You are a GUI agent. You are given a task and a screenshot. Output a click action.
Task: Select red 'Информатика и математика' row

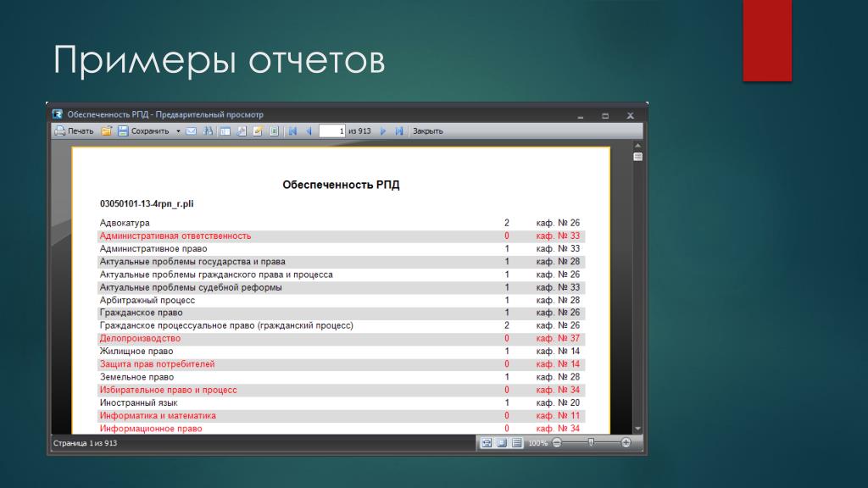click(x=341, y=415)
